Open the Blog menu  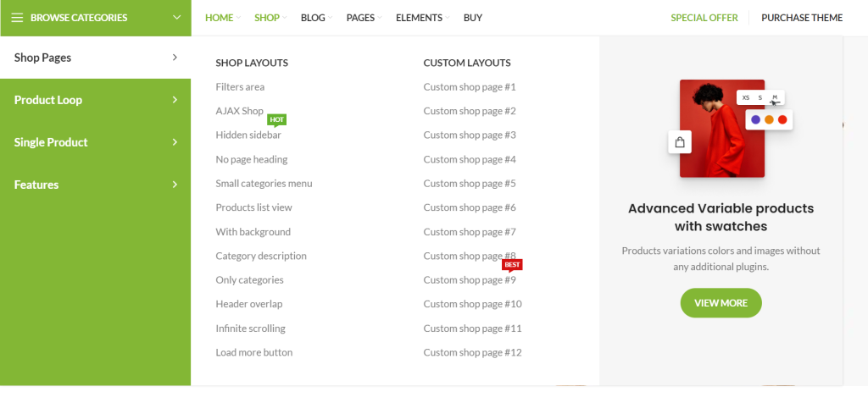pos(313,18)
